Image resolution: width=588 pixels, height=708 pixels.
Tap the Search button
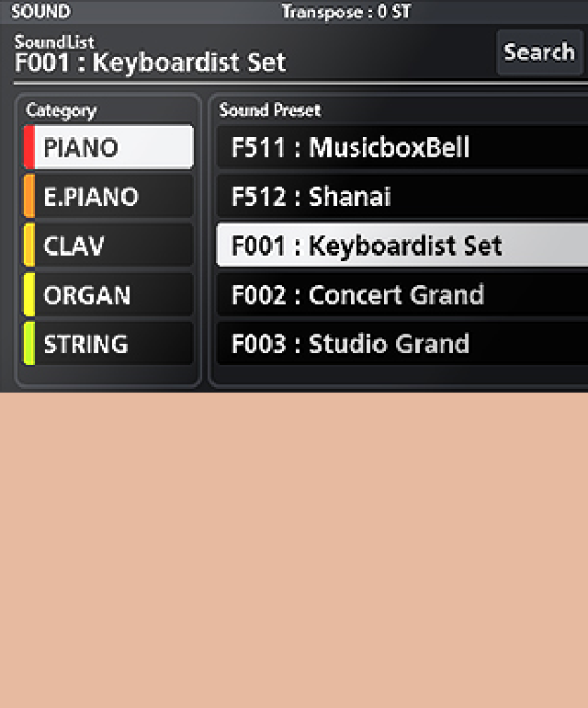pos(539,52)
